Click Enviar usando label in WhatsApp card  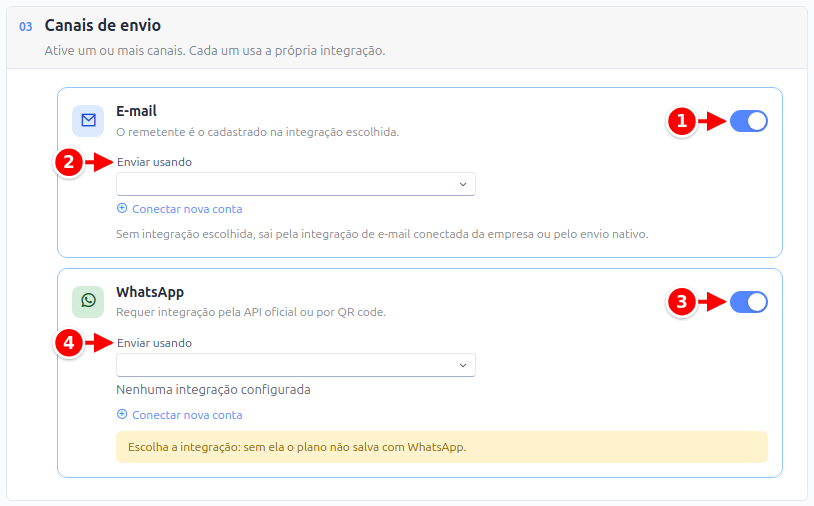pos(154,343)
